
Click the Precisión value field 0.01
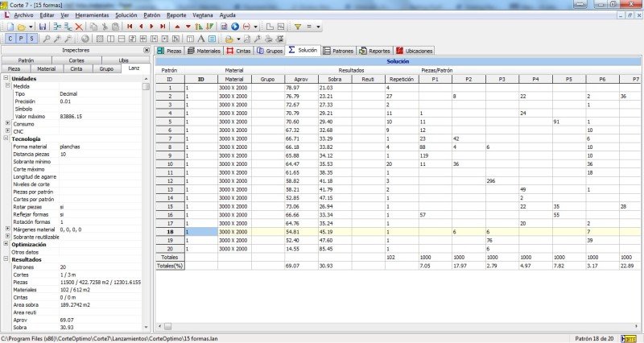(x=66, y=101)
